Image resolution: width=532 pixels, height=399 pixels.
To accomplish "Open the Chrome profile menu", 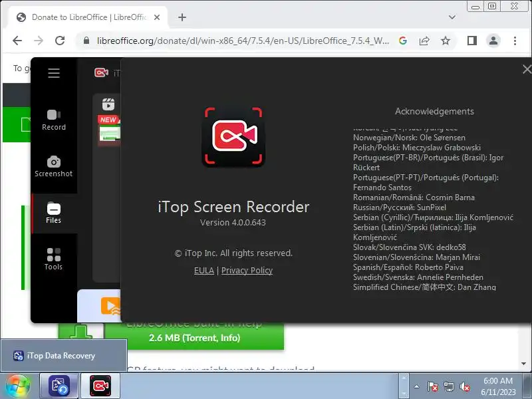I will tap(493, 41).
